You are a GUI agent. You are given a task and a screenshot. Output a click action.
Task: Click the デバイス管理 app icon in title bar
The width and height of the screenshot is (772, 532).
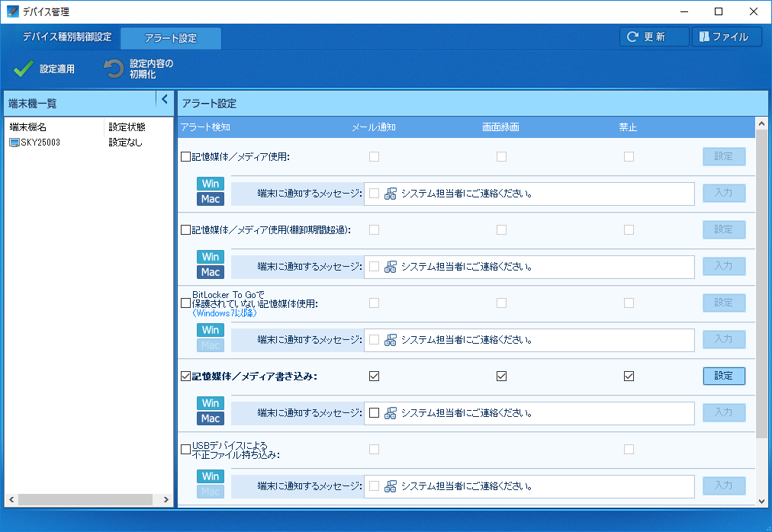point(11,11)
